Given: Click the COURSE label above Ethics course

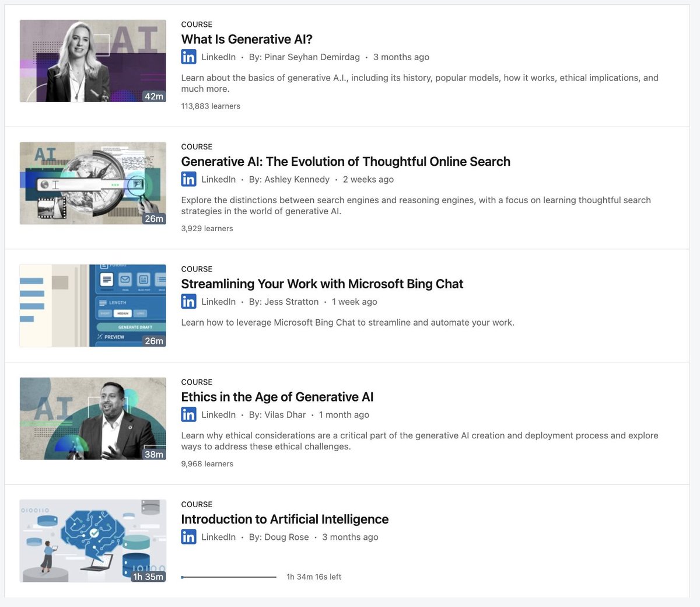Looking at the screenshot, I should tap(197, 382).
